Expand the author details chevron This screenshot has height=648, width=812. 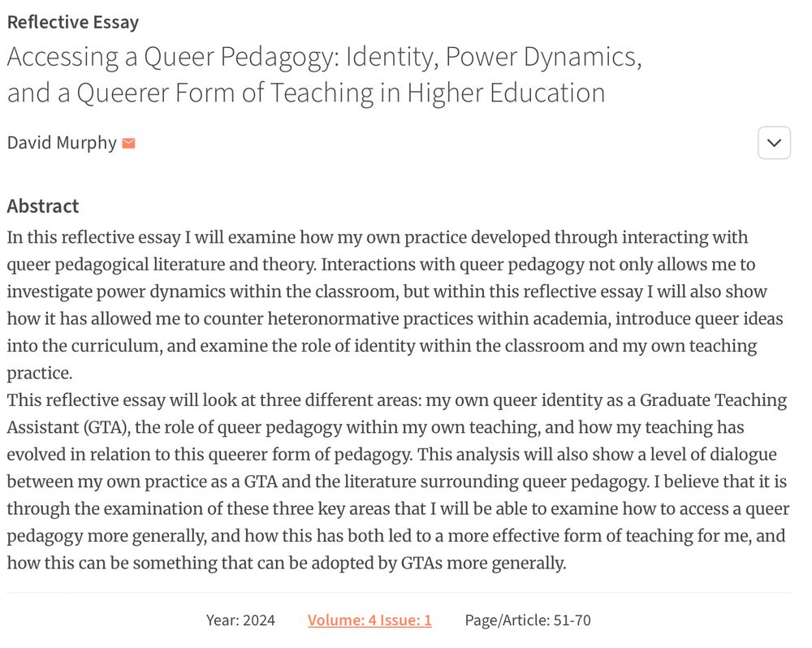coord(774,144)
